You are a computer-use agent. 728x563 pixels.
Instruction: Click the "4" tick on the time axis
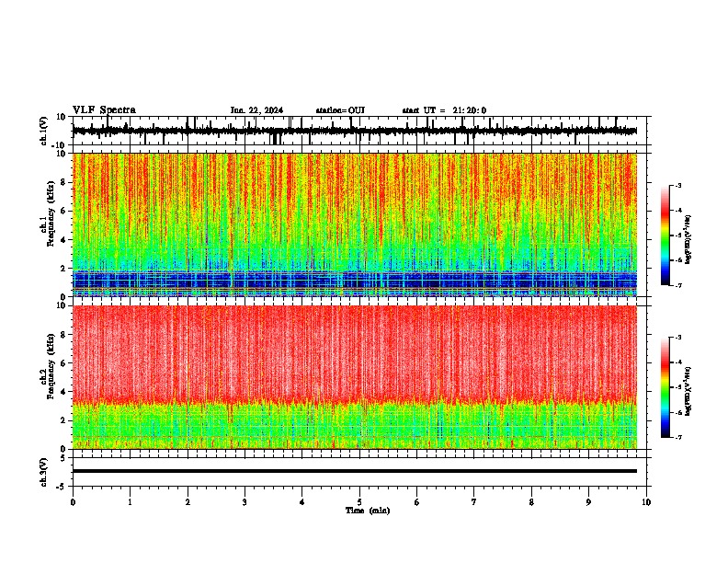coord(302,502)
